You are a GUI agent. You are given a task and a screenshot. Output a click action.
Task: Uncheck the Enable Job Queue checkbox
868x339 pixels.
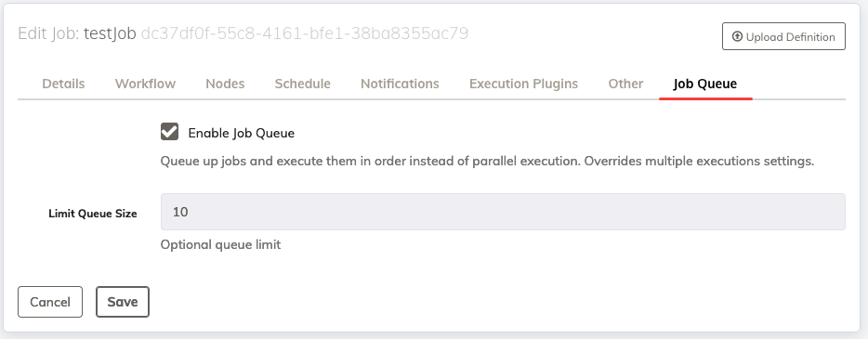pyautogui.click(x=169, y=132)
